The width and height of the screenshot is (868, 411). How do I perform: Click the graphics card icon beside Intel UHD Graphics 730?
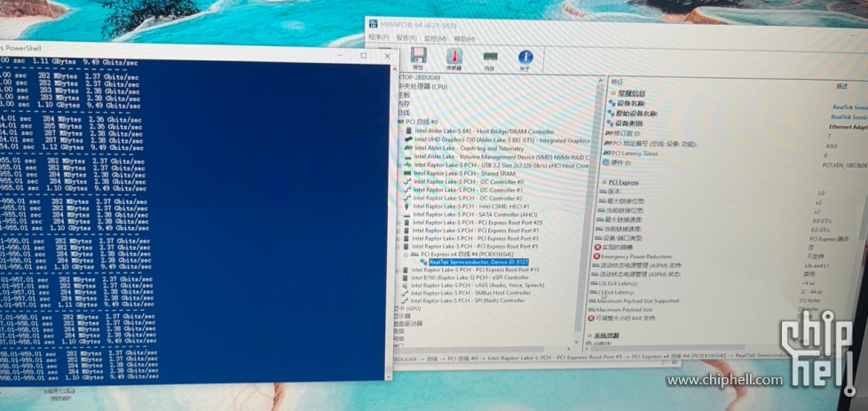(x=408, y=139)
